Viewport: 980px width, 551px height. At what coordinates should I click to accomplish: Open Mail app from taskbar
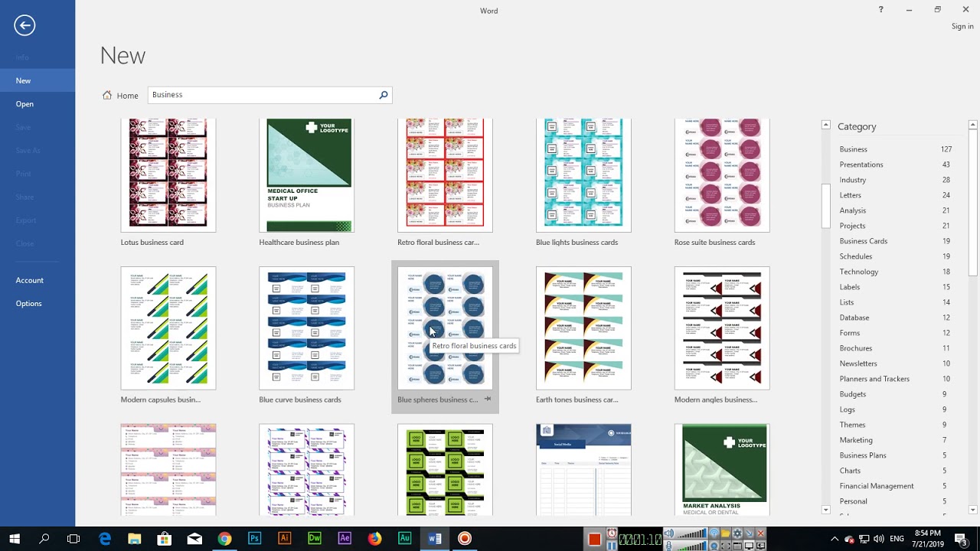point(194,539)
